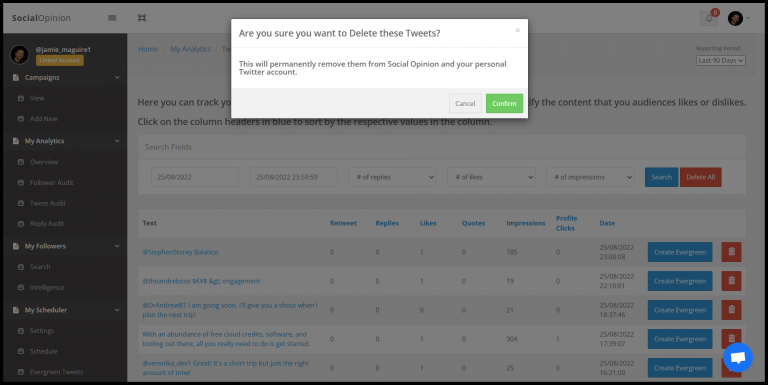
Task: Sort table by Likes column
Action: (x=428, y=223)
